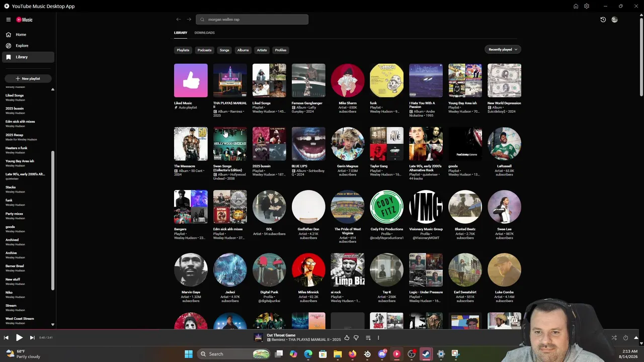Skip to the next track
The height and width of the screenshot is (362, 644).
[x=32, y=338]
